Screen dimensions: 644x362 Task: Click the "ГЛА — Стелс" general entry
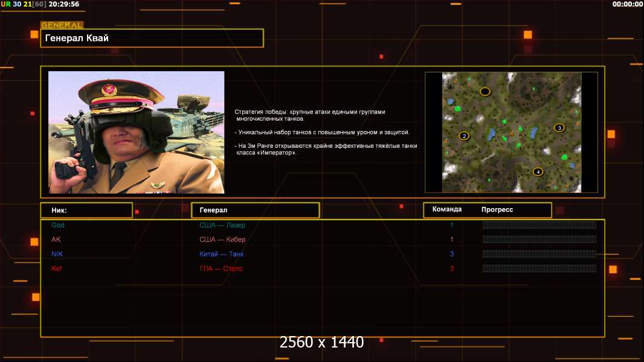pos(221,268)
